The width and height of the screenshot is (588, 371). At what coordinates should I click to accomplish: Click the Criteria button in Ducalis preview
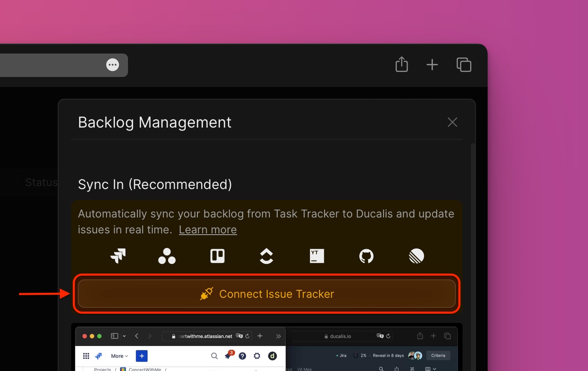click(x=438, y=356)
